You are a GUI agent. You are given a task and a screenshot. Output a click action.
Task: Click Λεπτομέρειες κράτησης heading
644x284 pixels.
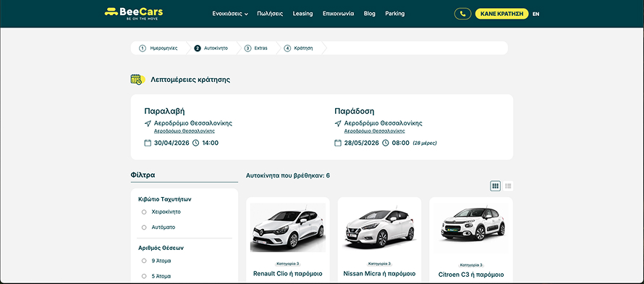coord(190,80)
